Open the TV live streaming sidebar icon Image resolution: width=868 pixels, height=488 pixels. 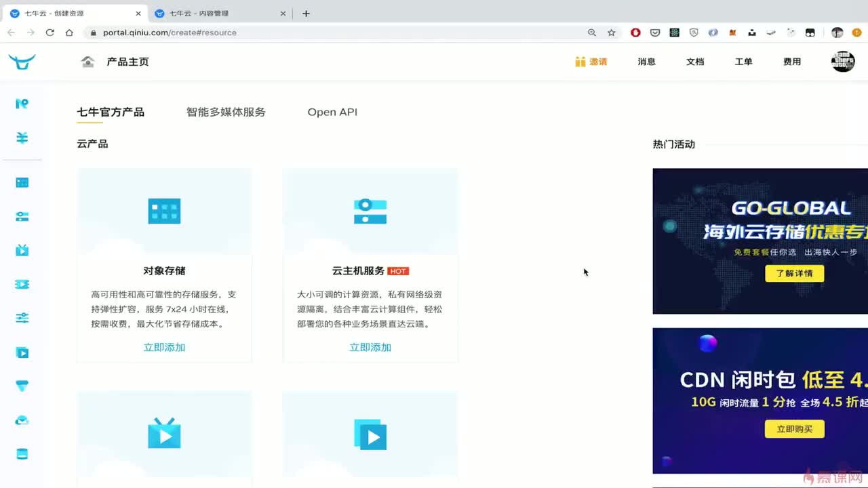point(22,250)
